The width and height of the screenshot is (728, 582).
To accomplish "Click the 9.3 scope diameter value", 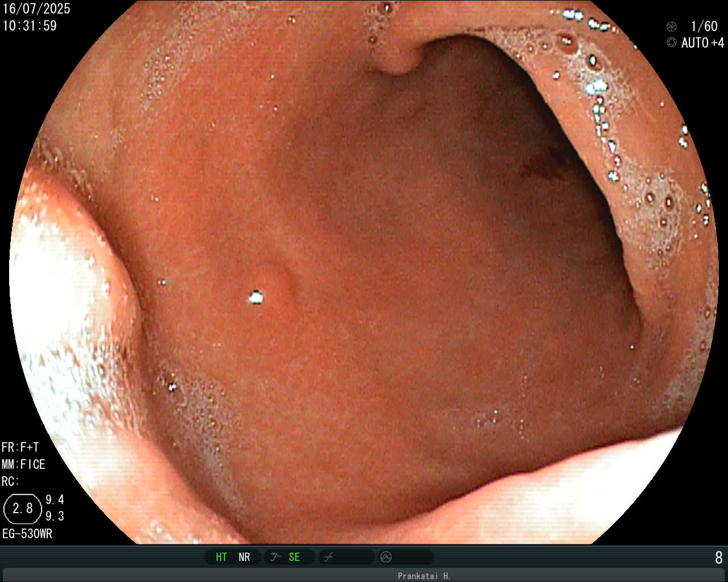I will point(55,516).
